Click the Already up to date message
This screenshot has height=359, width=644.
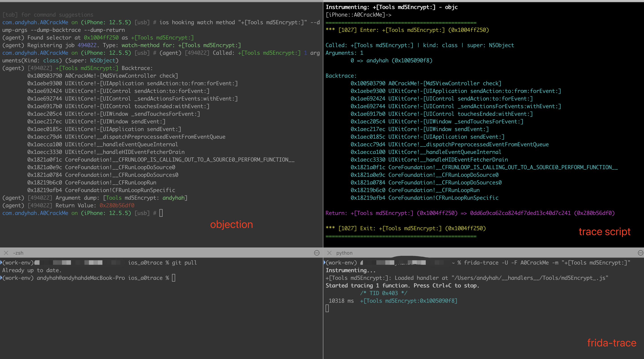coord(32,270)
